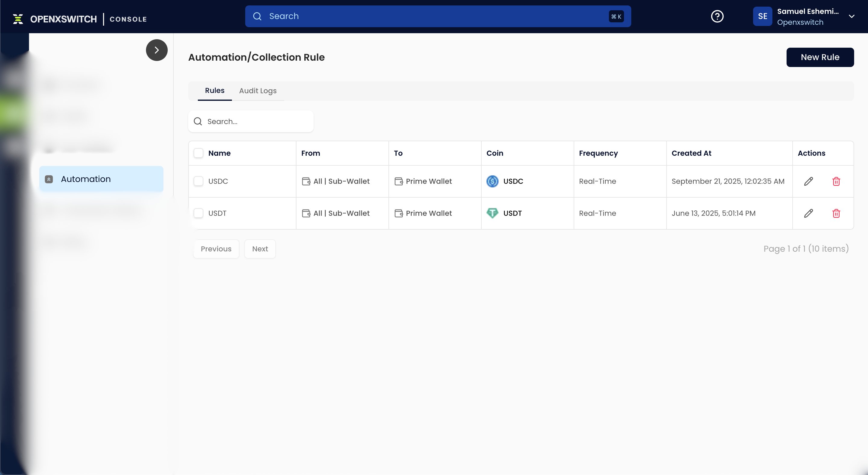Click the OpenXSwitch logo icon
868x475 pixels.
(x=18, y=19)
